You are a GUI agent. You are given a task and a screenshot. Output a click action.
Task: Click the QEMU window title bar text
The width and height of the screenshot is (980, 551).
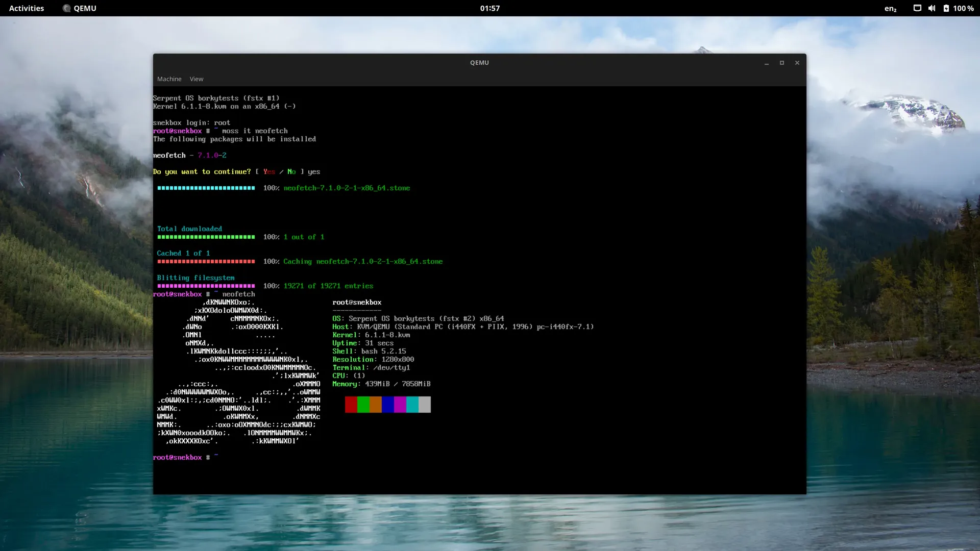(x=479, y=63)
